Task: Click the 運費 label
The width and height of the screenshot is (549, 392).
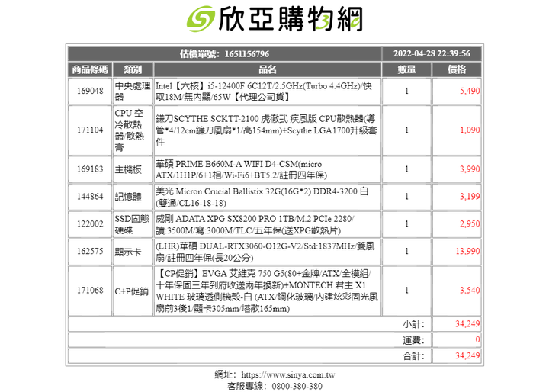Action: tap(413, 340)
